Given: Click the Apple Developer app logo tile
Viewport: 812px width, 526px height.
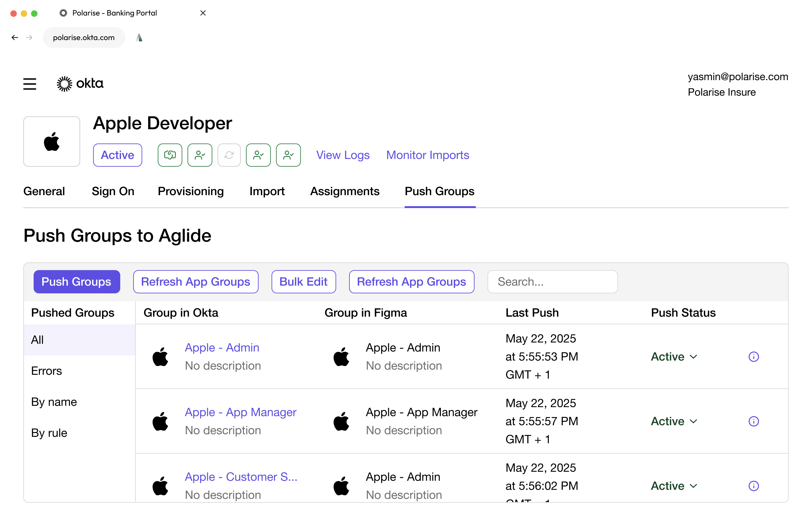Looking at the screenshot, I should [x=51, y=142].
